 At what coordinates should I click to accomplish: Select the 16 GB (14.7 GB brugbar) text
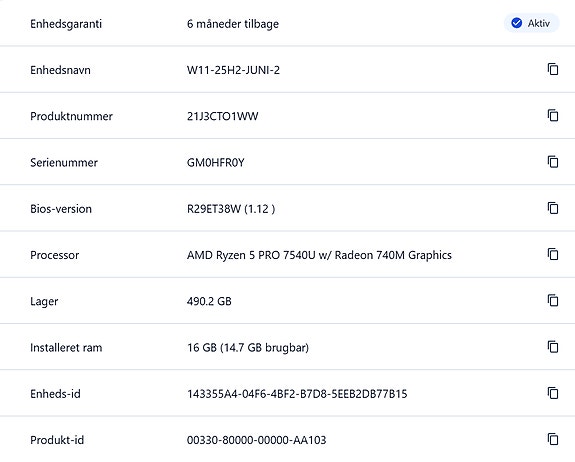click(248, 348)
